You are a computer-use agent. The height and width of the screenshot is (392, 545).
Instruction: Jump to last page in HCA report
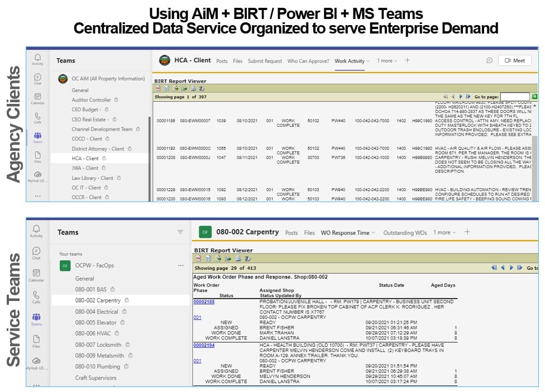coord(468,96)
